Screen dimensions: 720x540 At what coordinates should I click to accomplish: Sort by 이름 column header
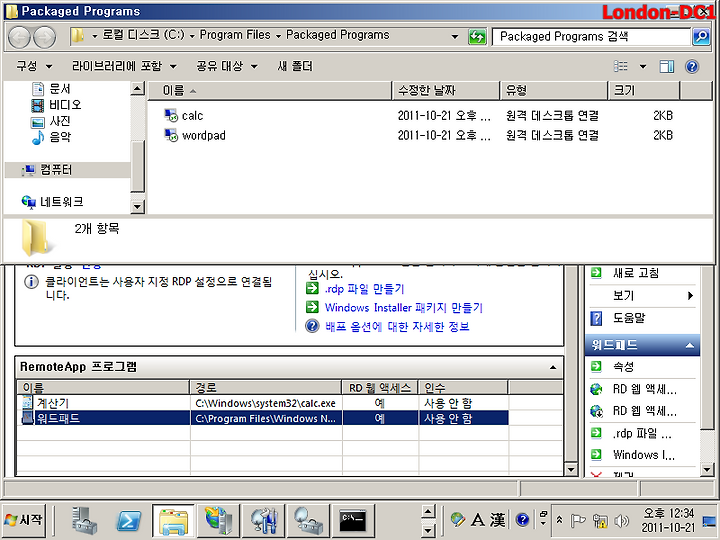tap(270, 90)
